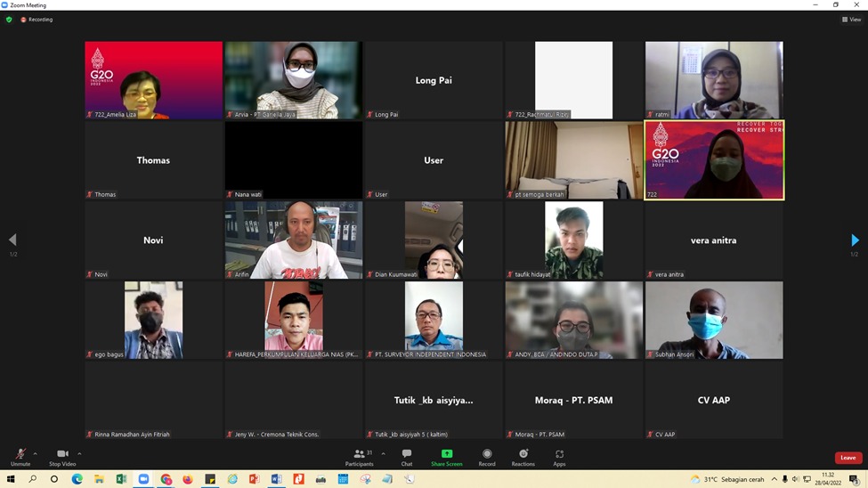868x488 pixels.
Task: Open the Windows Start menu
Action: [11, 479]
